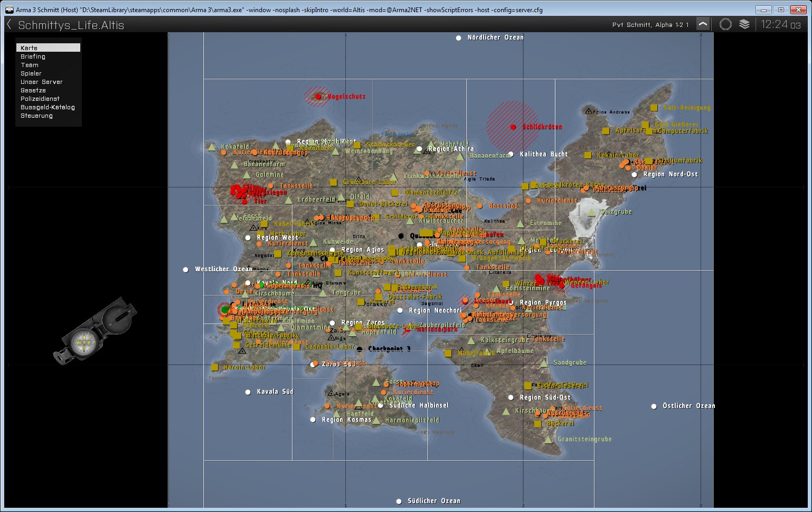Click the Pvt Schmitt, Alpha 1-2 label
This screenshot has width=812, height=512.
point(650,25)
